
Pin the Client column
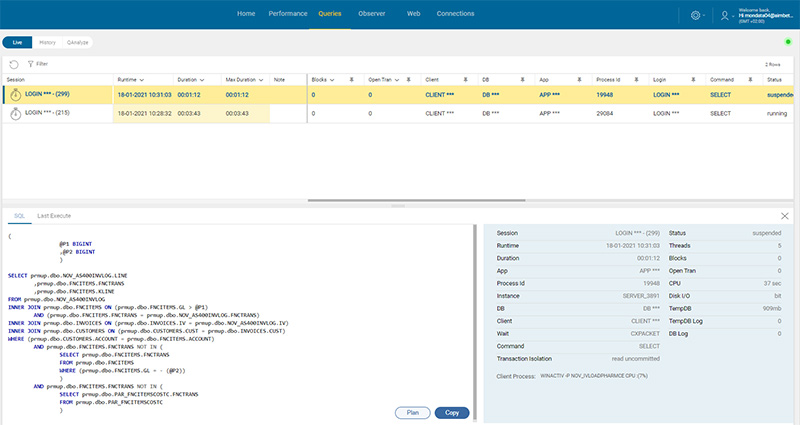[x=465, y=80]
